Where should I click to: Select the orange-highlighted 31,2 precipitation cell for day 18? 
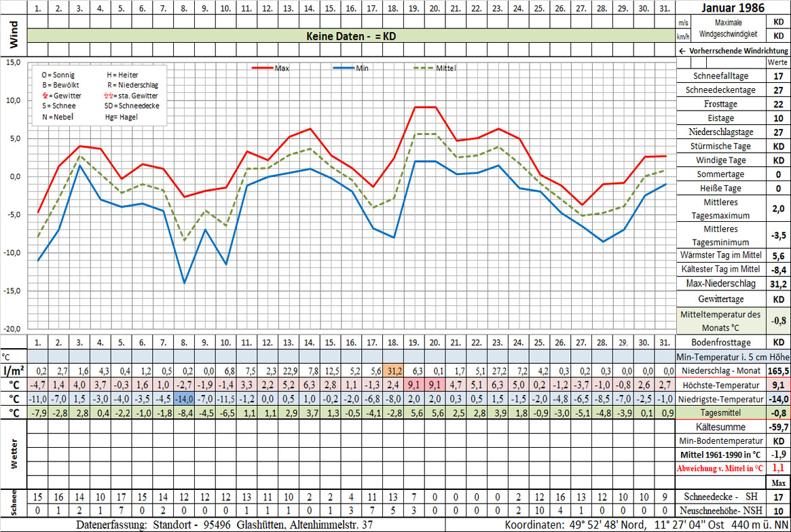tap(392, 371)
